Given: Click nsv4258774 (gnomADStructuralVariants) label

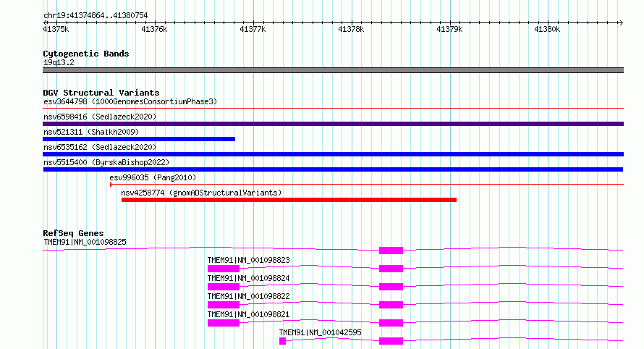Looking at the screenshot, I should pos(201,193).
